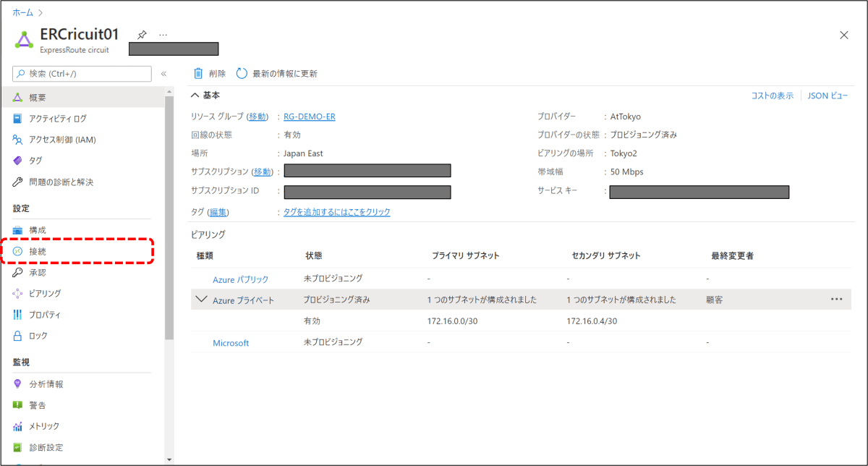Close the ERCricuit01 blade
This screenshot has height=466, width=868.
coord(843,35)
